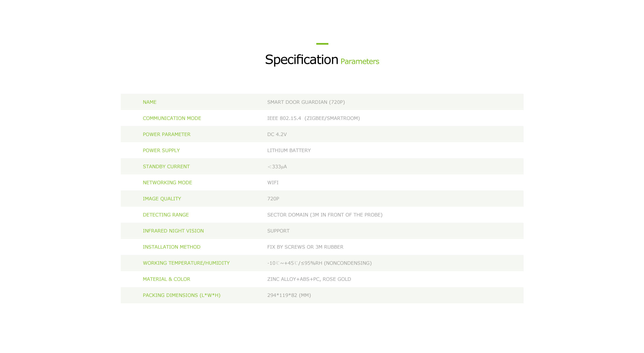Click the WIFI value text

tap(273, 183)
